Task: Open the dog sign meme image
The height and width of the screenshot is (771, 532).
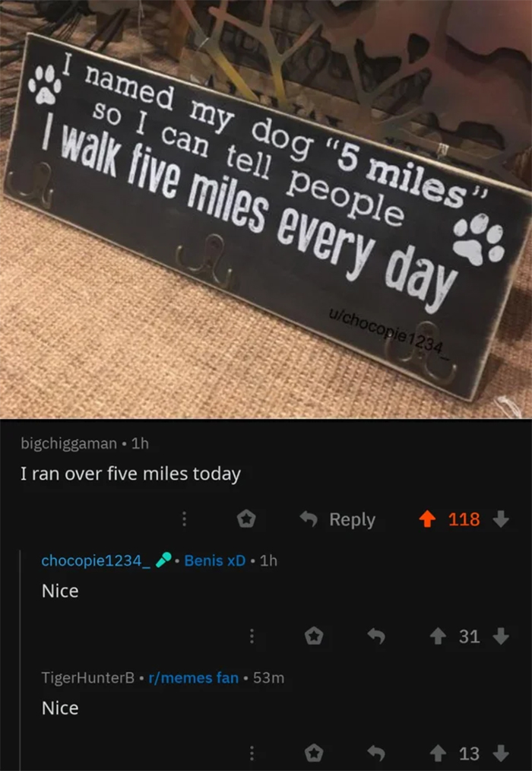Action: tap(266, 209)
